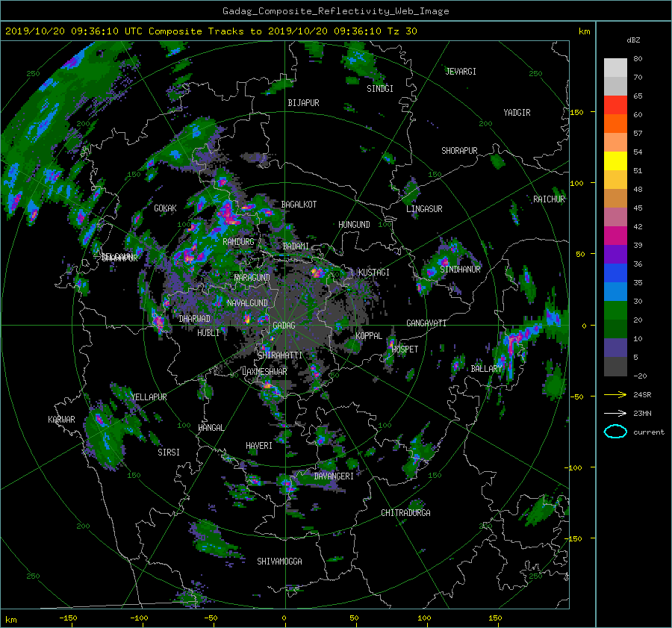
Task: Click the green 30 dBZ color swatch
Action: click(x=615, y=311)
